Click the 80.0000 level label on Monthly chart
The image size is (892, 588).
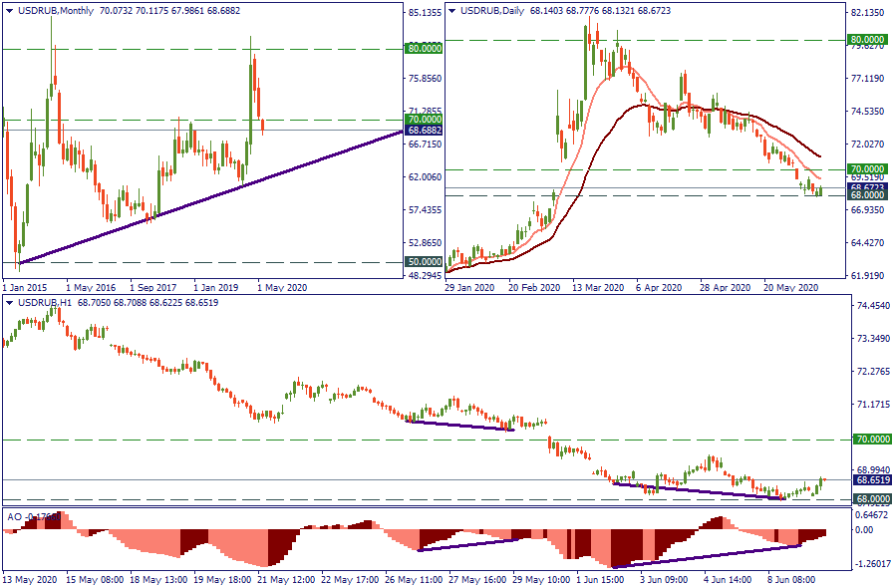click(425, 48)
